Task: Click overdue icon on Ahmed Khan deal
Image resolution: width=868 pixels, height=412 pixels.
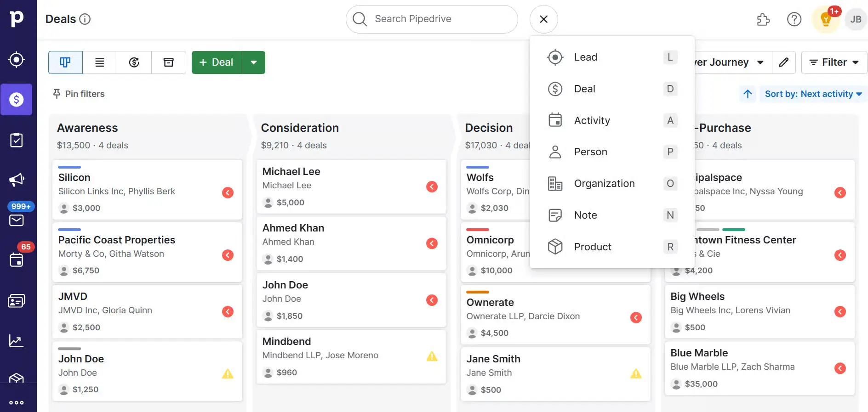Action: pyautogui.click(x=432, y=243)
